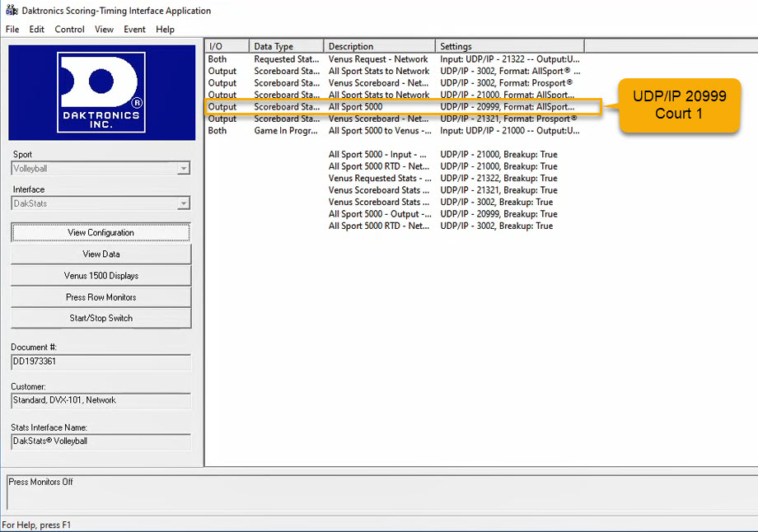Click the Press Row Monitors button
The image size is (758, 532).
pos(101,297)
